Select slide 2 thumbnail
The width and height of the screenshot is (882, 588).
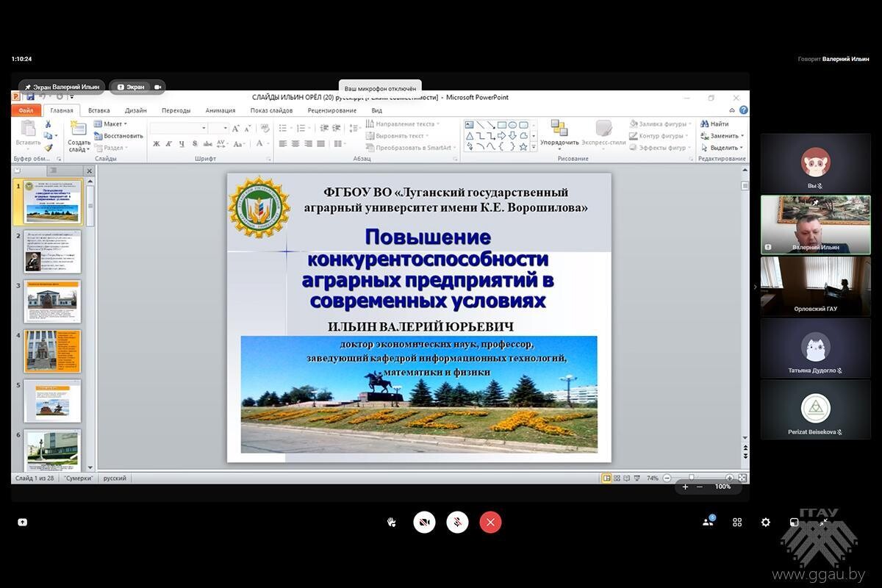point(52,251)
